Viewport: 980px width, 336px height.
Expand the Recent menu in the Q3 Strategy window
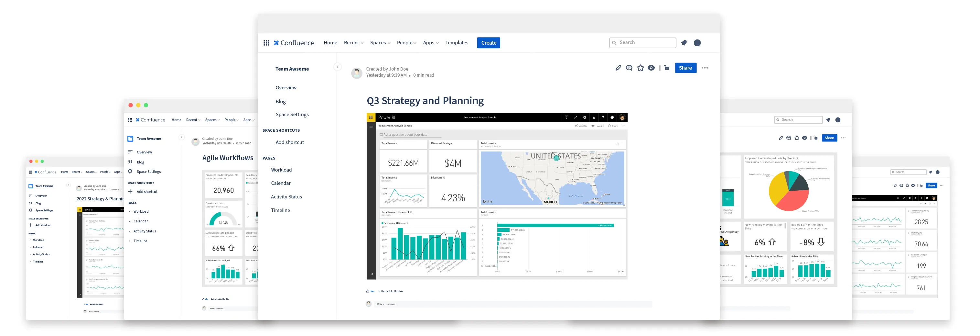353,43
